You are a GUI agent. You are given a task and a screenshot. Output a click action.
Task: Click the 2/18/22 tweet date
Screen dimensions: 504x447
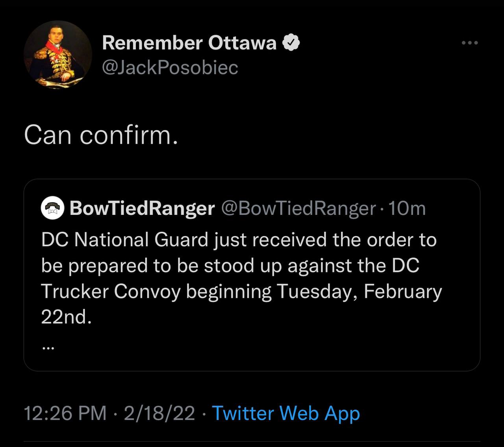pos(159,413)
